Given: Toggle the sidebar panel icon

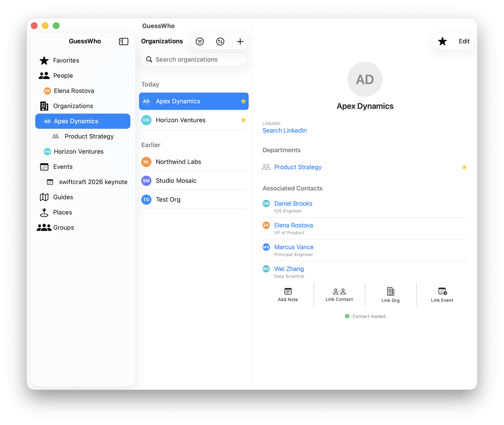Looking at the screenshot, I should (123, 41).
